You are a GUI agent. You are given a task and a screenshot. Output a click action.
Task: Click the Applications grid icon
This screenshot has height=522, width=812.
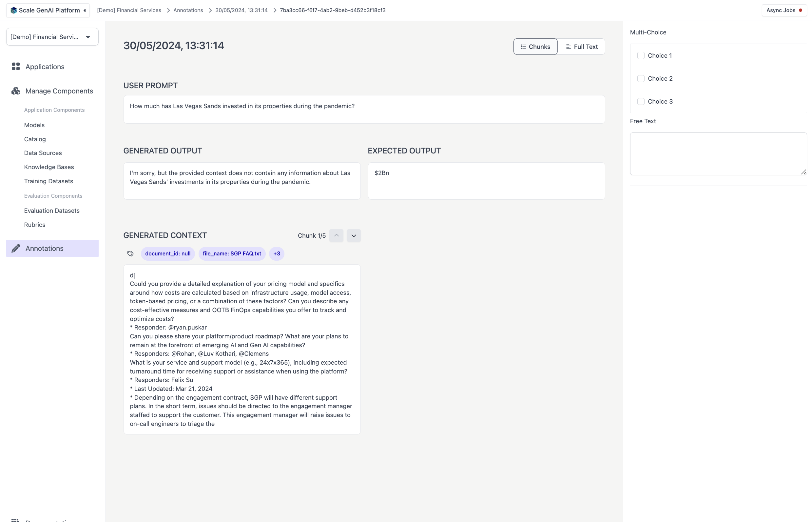[x=16, y=67]
